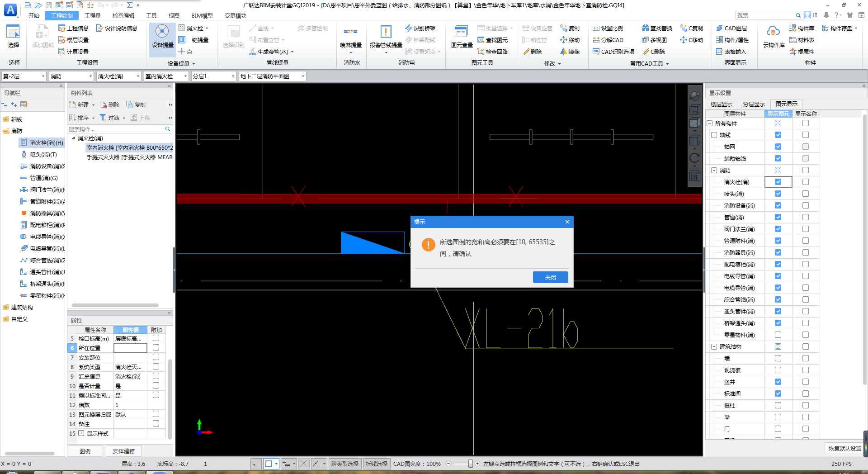The height and width of the screenshot is (474, 868).
Task: Collapse 消火栓(消) node in component list
Action: click(x=74, y=138)
